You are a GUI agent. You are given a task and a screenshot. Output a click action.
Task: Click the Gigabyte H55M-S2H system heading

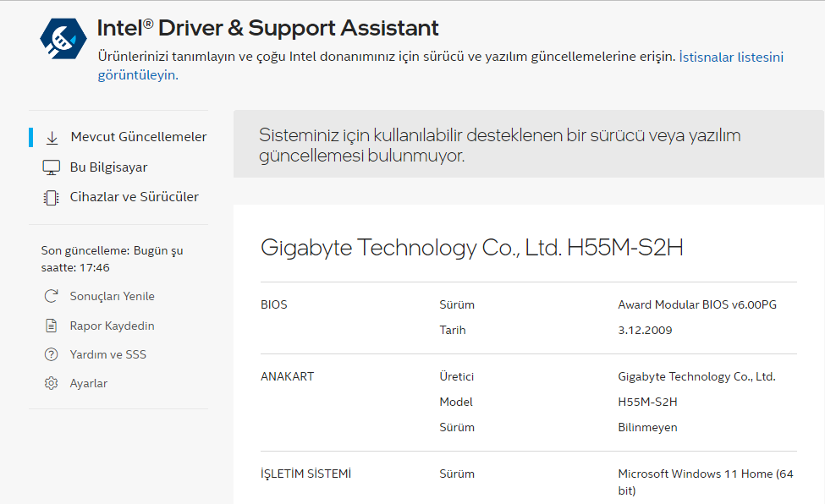tap(471, 248)
